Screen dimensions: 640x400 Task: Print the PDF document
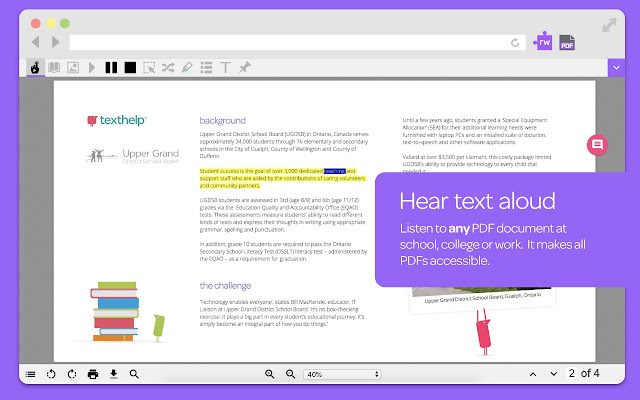(x=93, y=374)
